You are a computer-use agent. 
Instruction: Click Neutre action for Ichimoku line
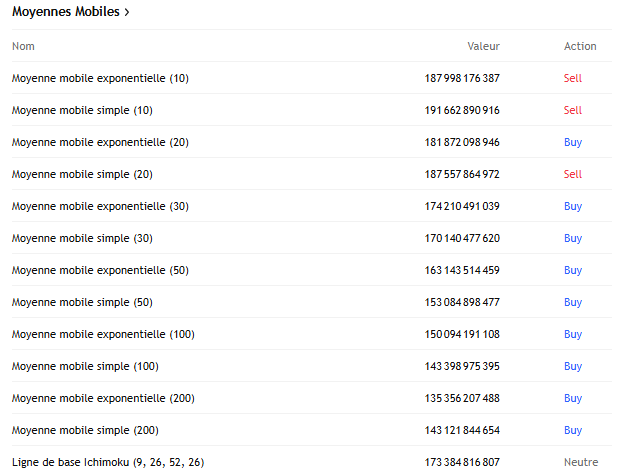pyautogui.click(x=581, y=462)
